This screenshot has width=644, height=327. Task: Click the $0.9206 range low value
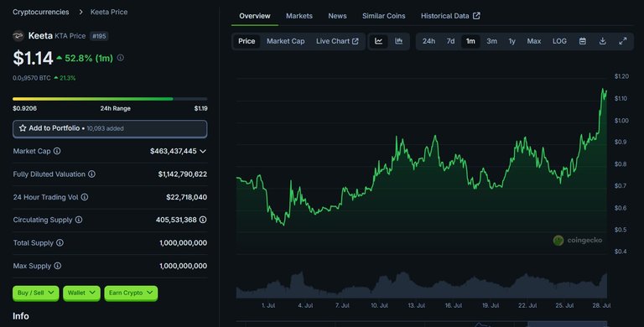coord(24,108)
